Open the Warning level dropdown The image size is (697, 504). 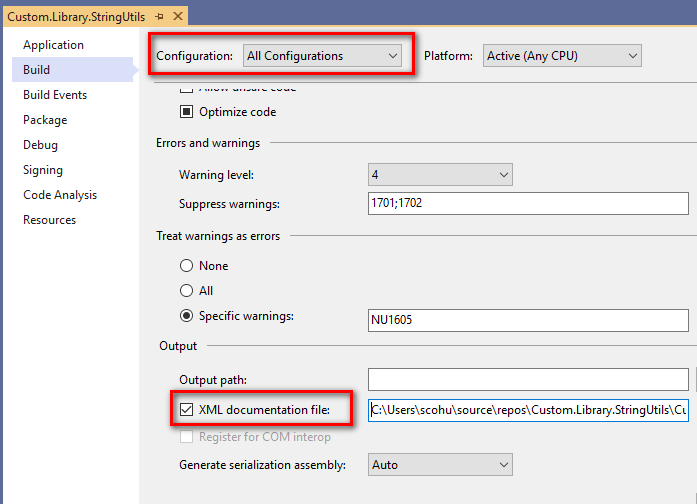pos(440,175)
